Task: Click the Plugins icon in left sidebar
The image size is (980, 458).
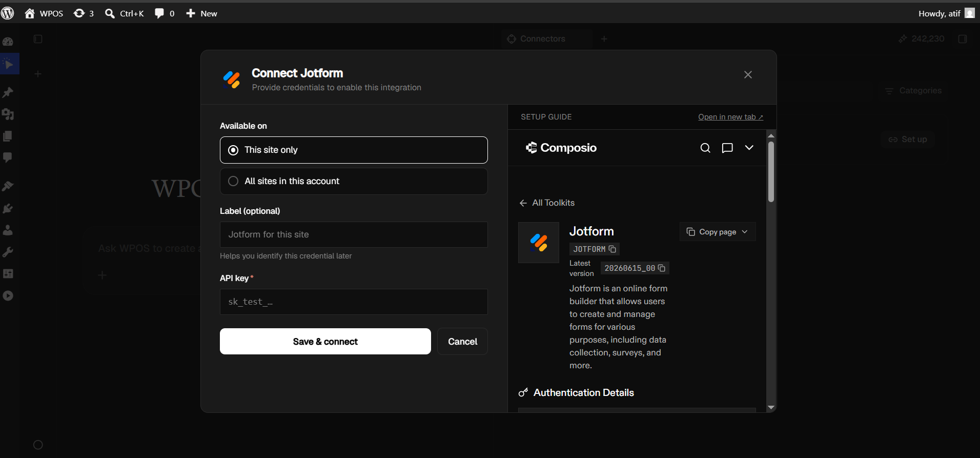Action: pyautogui.click(x=8, y=208)
